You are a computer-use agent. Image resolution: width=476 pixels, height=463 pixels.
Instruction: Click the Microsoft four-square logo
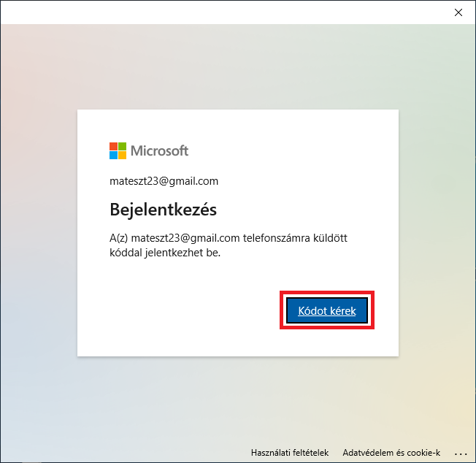click(118, 150)
